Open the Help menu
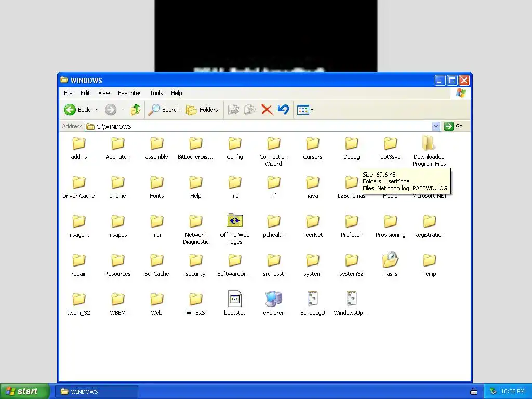 tap(177, 93)
